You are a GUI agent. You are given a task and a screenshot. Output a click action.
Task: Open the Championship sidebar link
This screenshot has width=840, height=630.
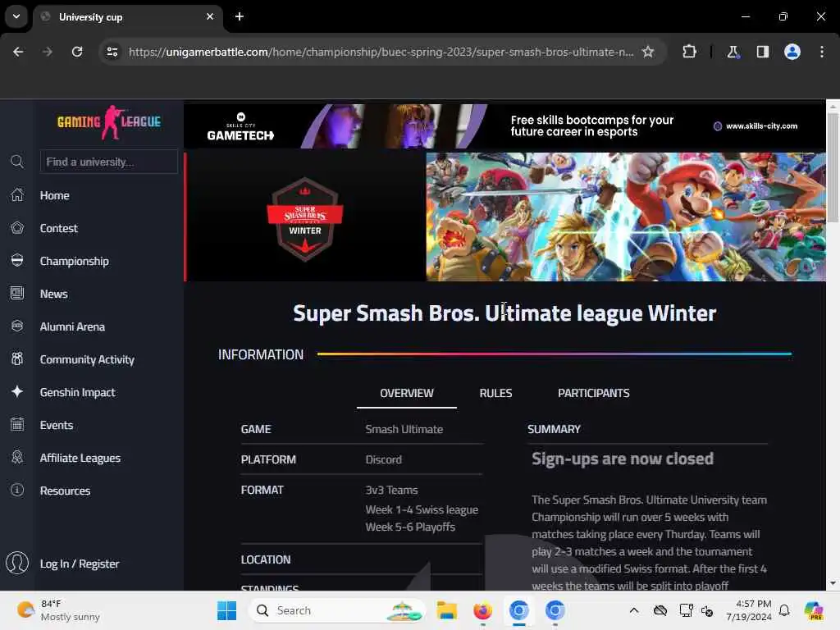point(75,261)
